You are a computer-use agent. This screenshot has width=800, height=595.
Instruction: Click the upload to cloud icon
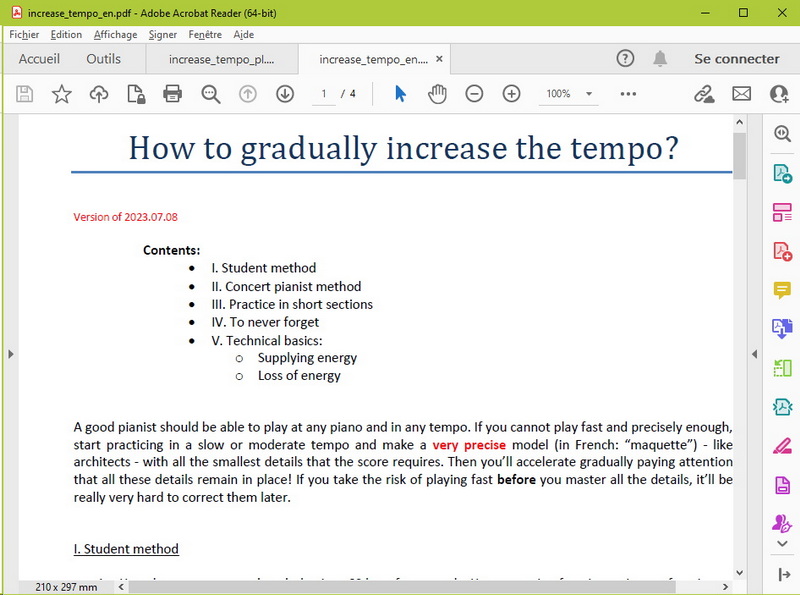click(99, 94)
